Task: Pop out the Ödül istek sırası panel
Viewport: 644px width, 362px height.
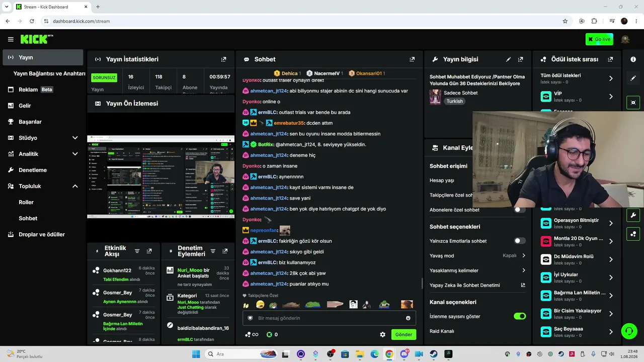Action: (x=610, y=59)
